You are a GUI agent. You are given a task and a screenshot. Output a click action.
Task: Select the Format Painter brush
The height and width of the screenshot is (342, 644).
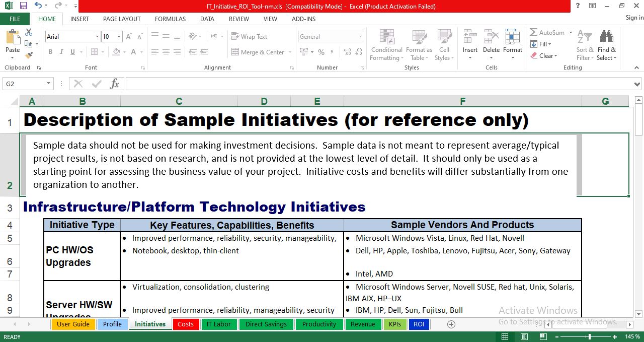[x=29, y=55]
